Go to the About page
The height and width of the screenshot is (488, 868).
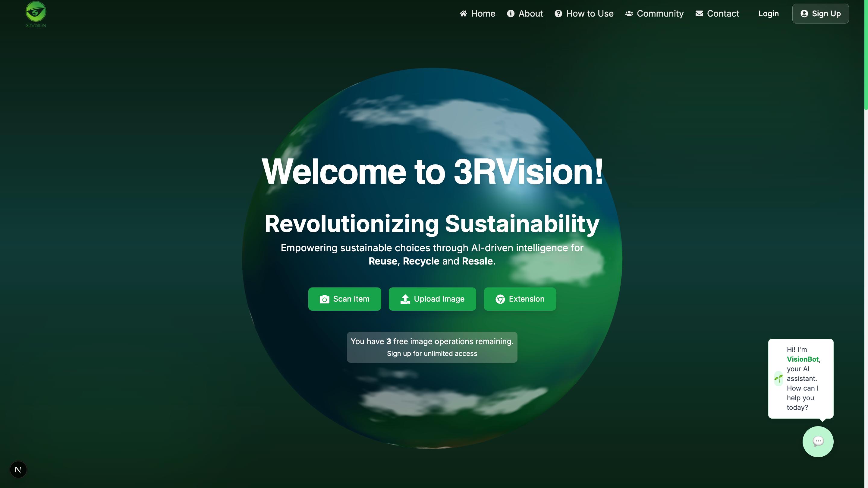tap(530, 14)
